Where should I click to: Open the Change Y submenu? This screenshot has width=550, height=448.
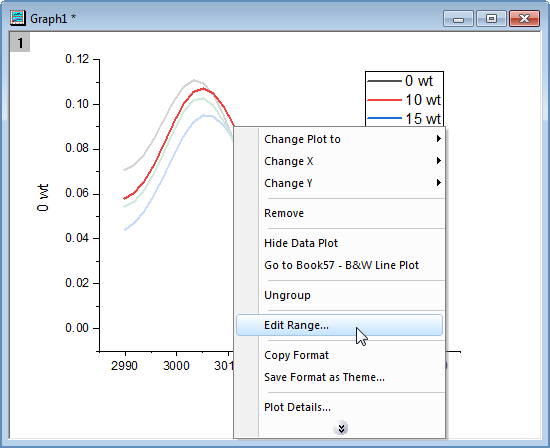point(339,183)
